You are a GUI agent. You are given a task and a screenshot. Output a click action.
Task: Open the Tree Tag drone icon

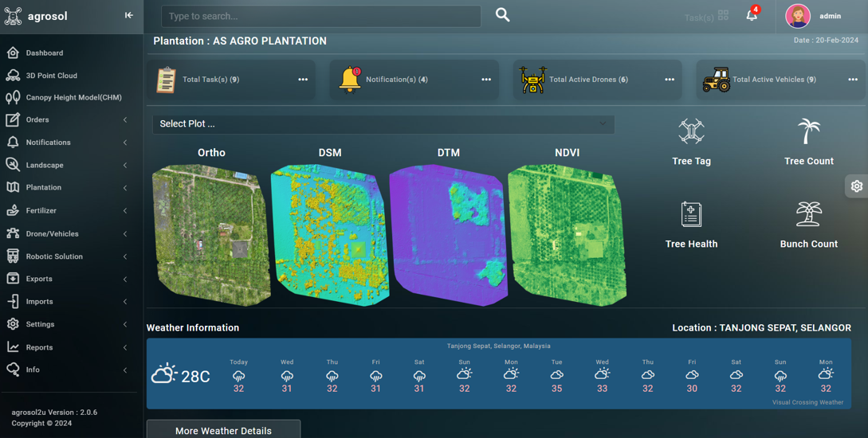tap(691, 132)
